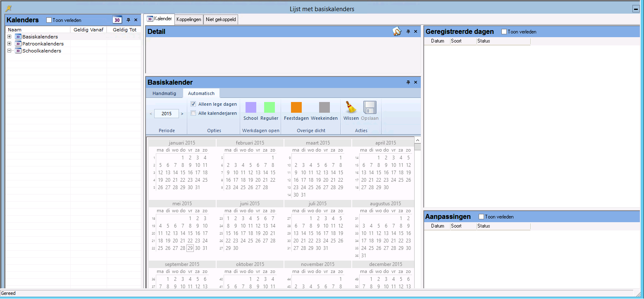The image size is (644, 299).
Task: Pin the Basiskalender panel
Action: pyautogui.click(x=408, y=83)
